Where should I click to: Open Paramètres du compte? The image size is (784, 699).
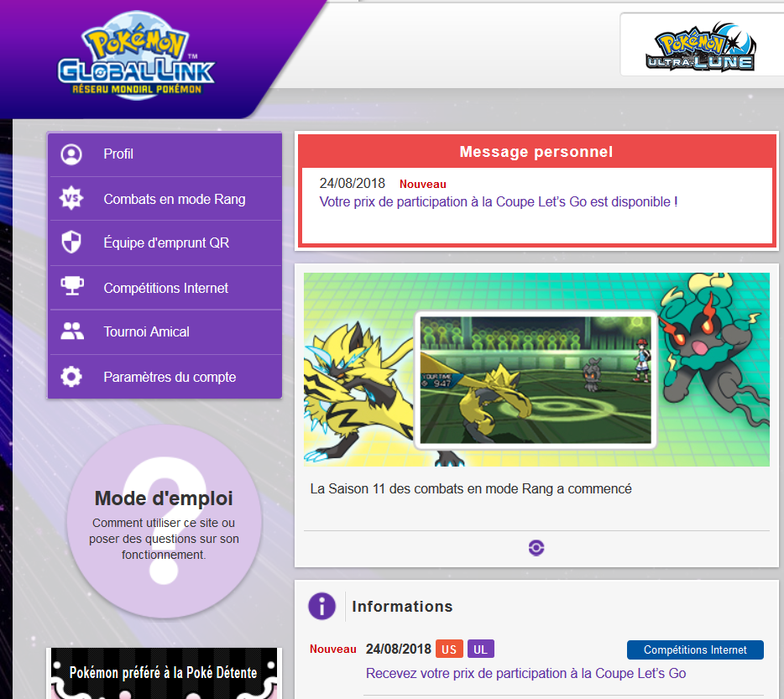(x=165, y=377)
